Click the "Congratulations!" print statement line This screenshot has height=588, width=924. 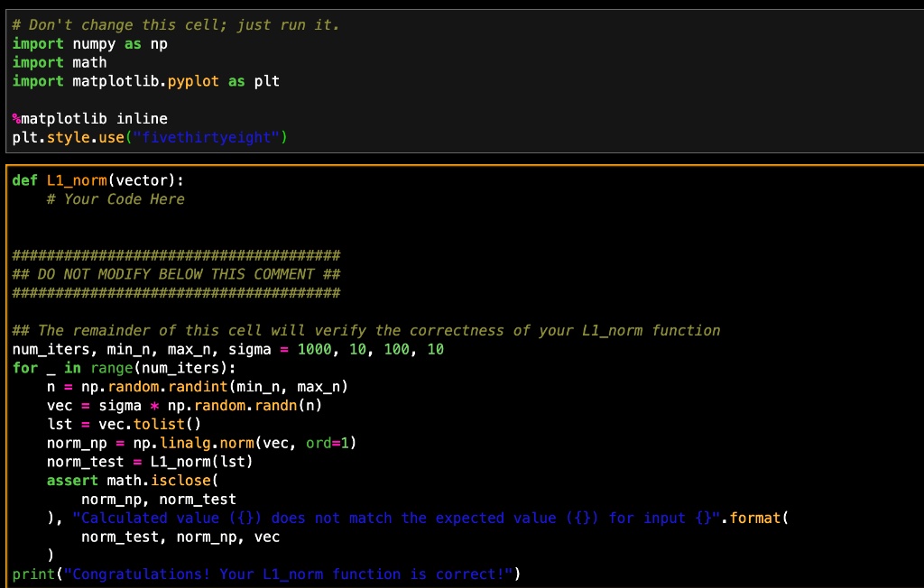click(x=266, y=574)
